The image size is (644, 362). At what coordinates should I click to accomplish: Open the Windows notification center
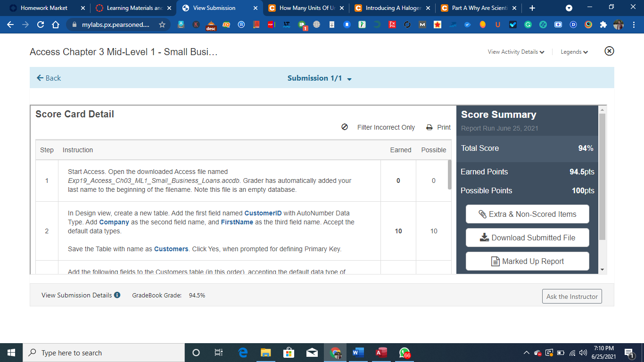click(x=629, y=353)
